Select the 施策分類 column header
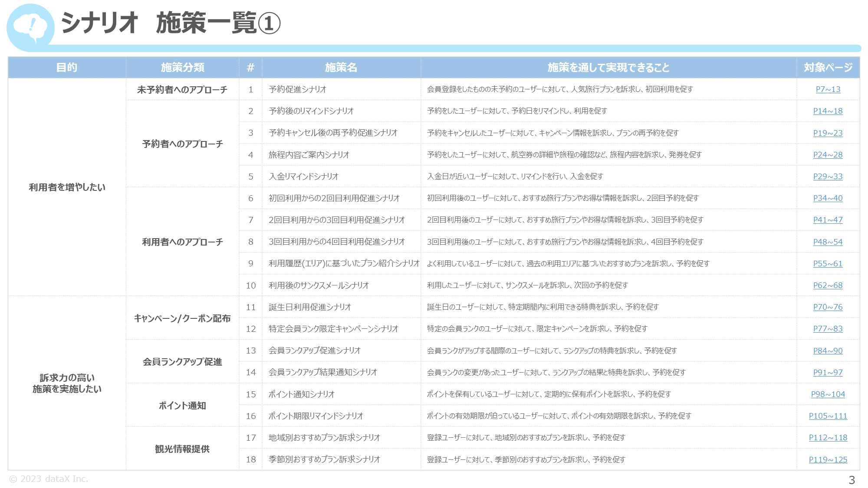This screenshot has height=488, width=868. (x=182, y=68)
